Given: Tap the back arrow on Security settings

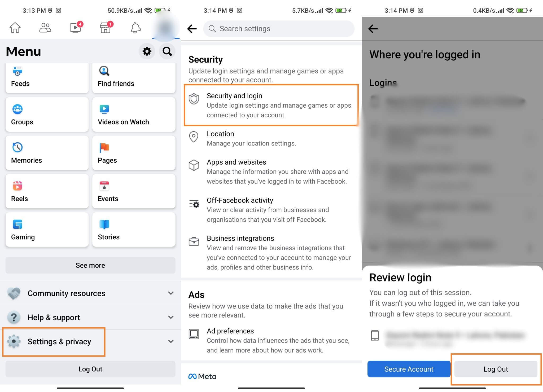Looking at the screenshot, I should pyautogui.click(x=192, y=28).
